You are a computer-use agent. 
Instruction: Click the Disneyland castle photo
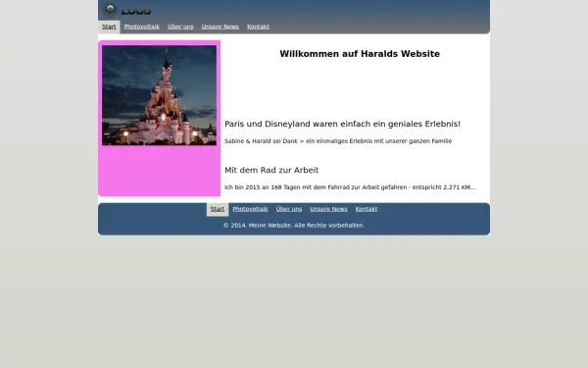point(159,95)
